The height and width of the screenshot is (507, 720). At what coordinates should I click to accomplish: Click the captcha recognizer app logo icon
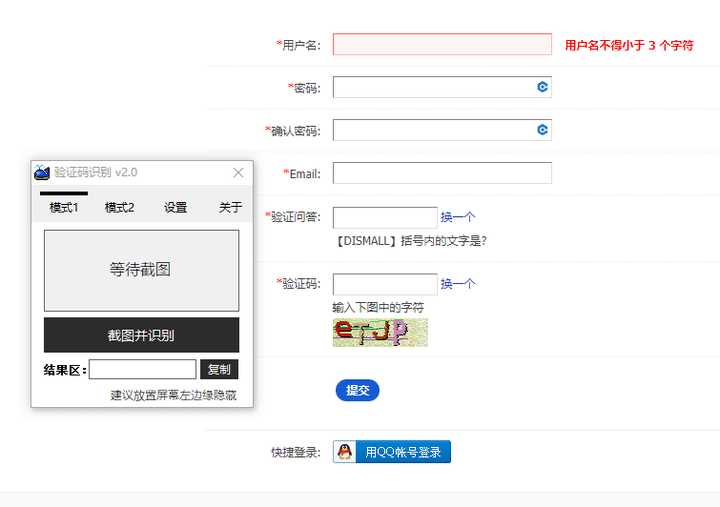pos(42,173)
